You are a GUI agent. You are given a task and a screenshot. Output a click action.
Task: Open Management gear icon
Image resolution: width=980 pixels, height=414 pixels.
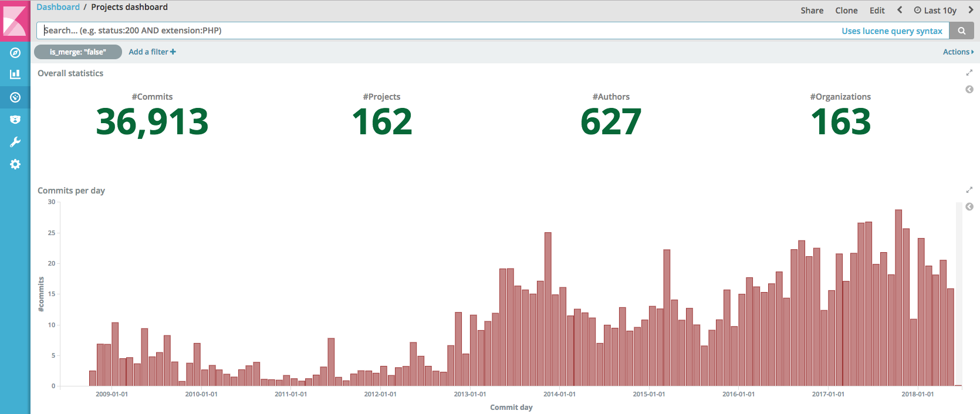click(x=15, y=164)
